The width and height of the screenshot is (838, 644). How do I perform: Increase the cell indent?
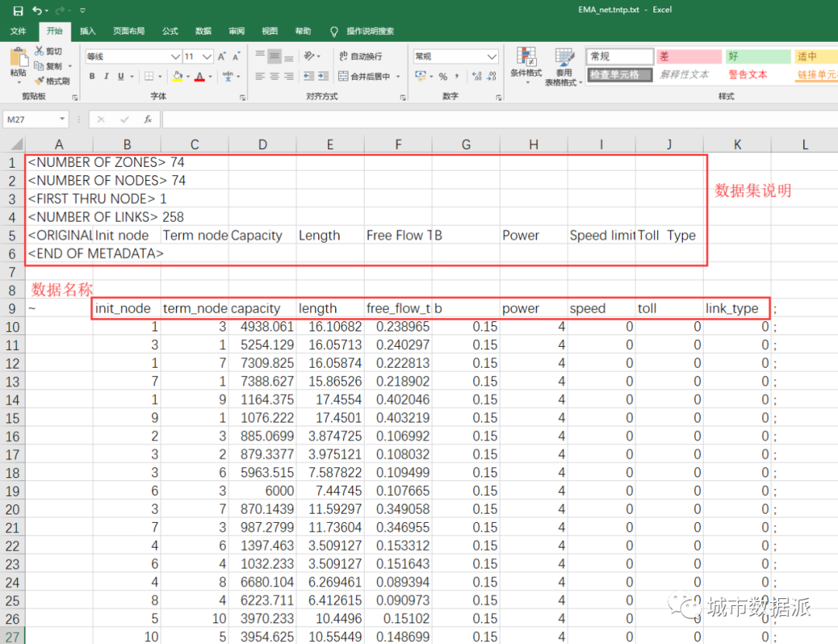[324, 76]
